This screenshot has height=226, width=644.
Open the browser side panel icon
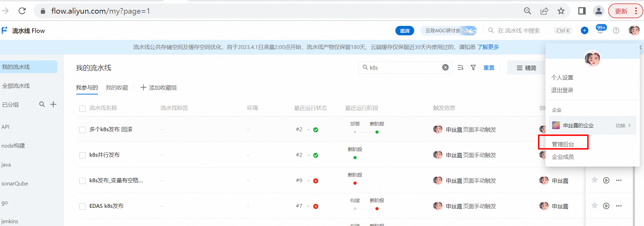[582, 11]
